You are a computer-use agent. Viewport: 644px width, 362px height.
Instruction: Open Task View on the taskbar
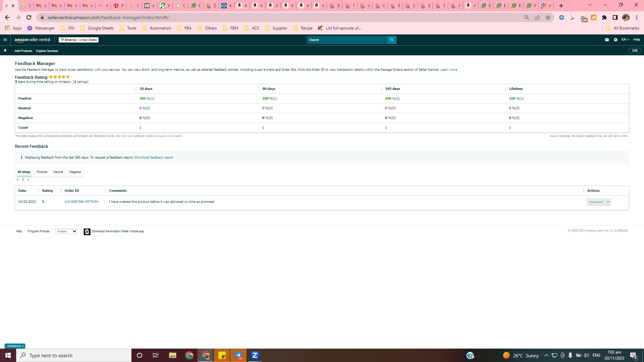tap(156, 355)
